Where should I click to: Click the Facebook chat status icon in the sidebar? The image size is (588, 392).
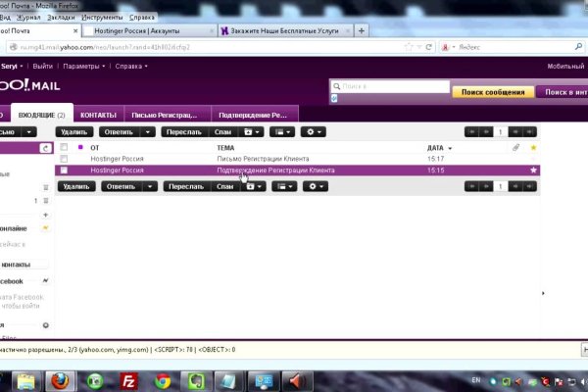click(45, 280)
